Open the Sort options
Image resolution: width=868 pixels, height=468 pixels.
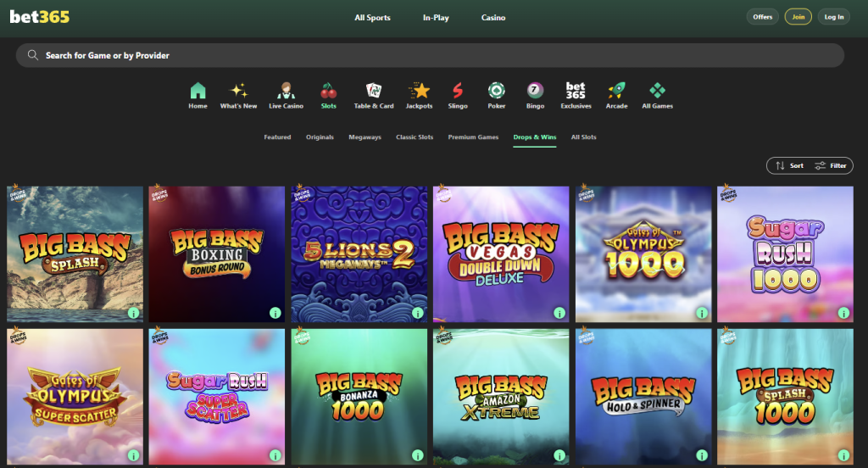point(789,165)
